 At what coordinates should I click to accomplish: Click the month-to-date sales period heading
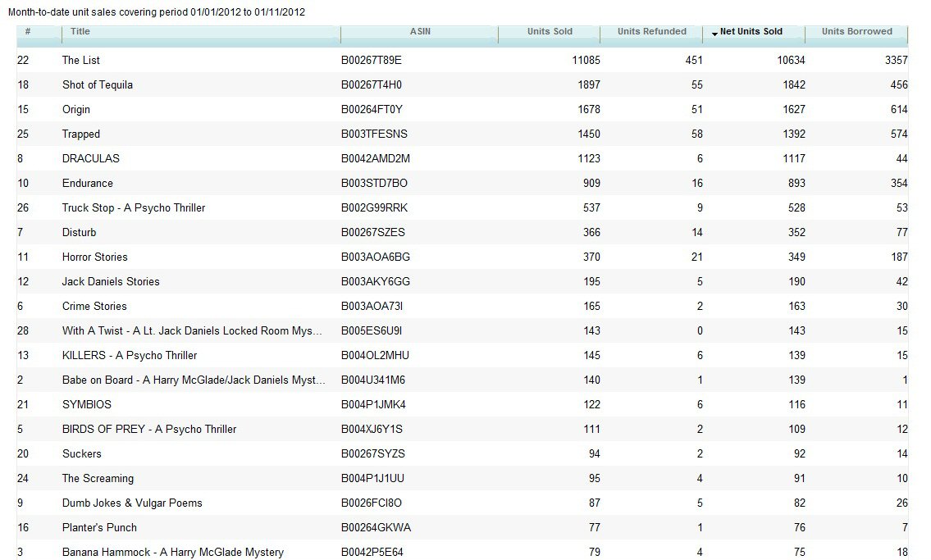157,11
